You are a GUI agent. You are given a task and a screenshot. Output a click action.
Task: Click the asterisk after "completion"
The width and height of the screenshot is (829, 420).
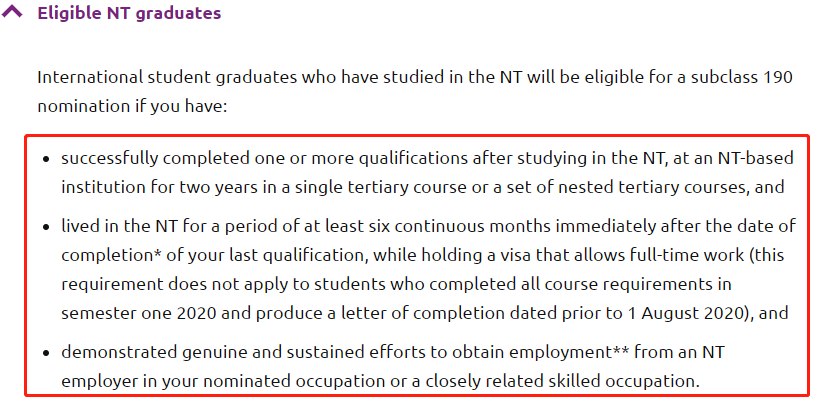point(157,252)
